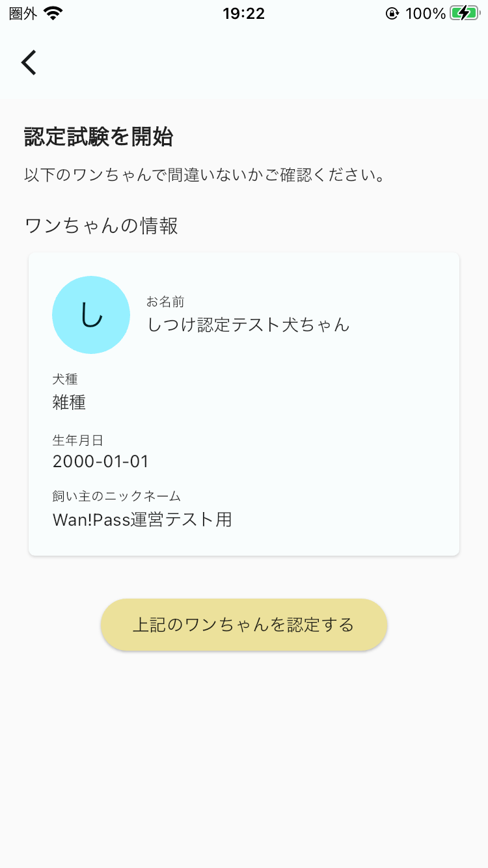488x868 pixels.
Task: Tap the rotation lock status icon
Action: coord(392,13)
